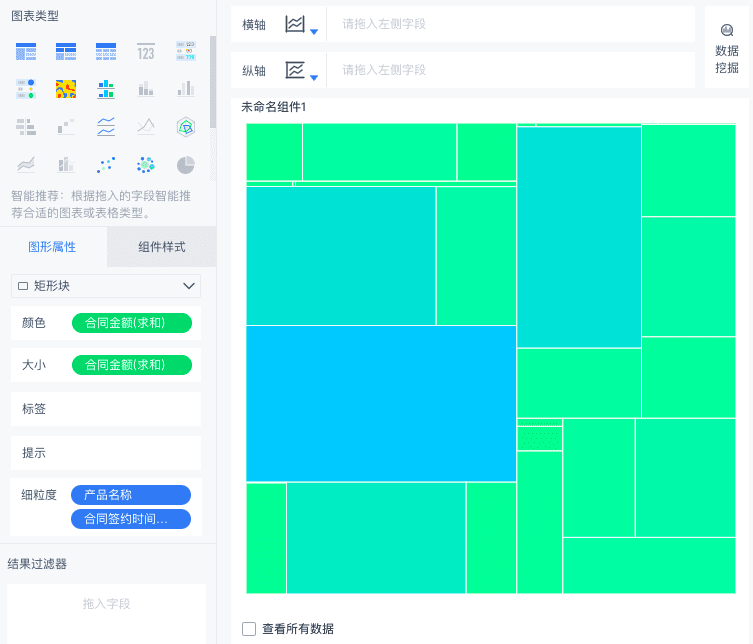Select the cross table chart type

coord(66,51)
